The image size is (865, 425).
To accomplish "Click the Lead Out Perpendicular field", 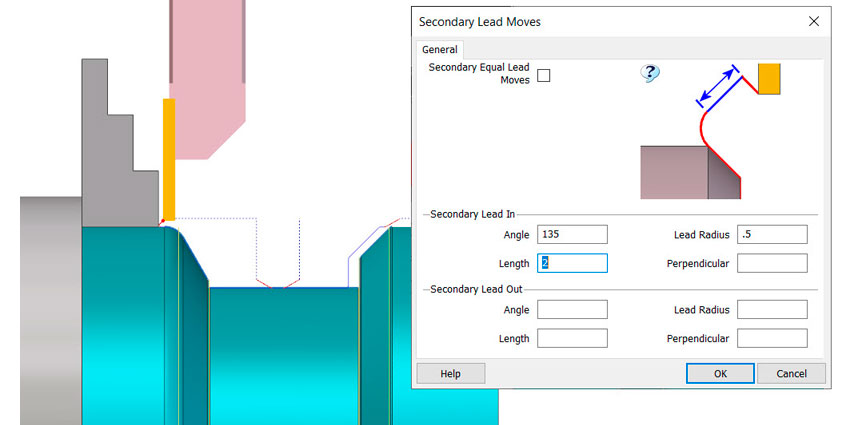I will pos(772,338).
